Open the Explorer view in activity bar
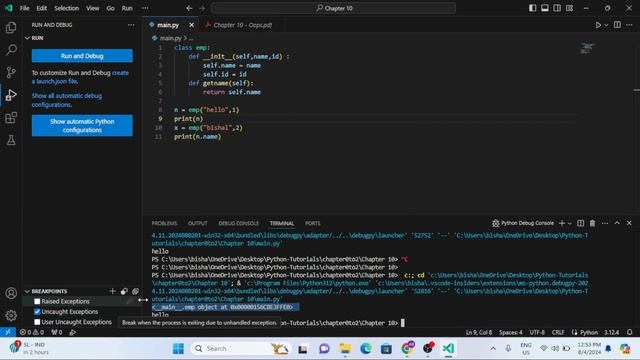640x360 pixels. [x=11, y=27]
